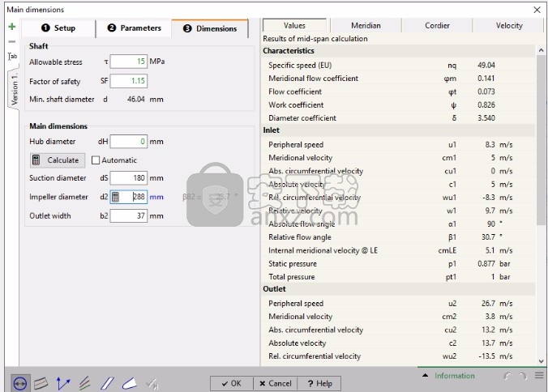Screen dimensions: 548x392
Task: Click the Total pressure pt1 row
Action: 398,277
